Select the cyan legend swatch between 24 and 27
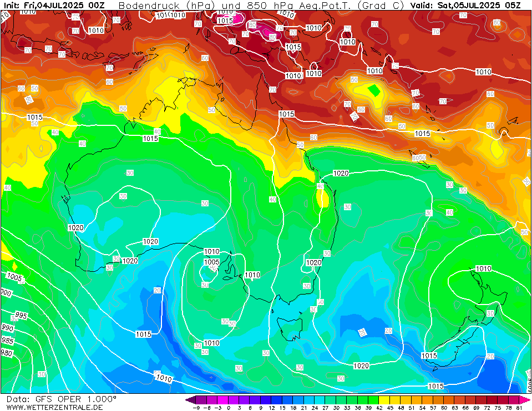Screen dimensions: 532x411 [x=320, y=399]
